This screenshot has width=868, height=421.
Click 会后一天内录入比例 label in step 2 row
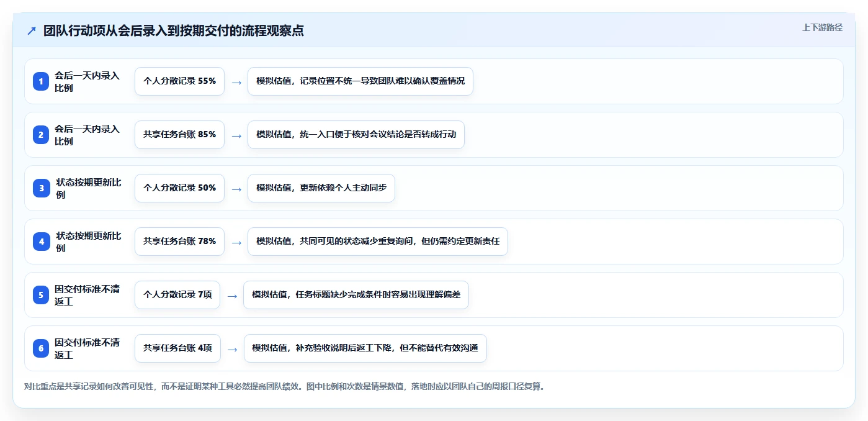tap(87, 135)
